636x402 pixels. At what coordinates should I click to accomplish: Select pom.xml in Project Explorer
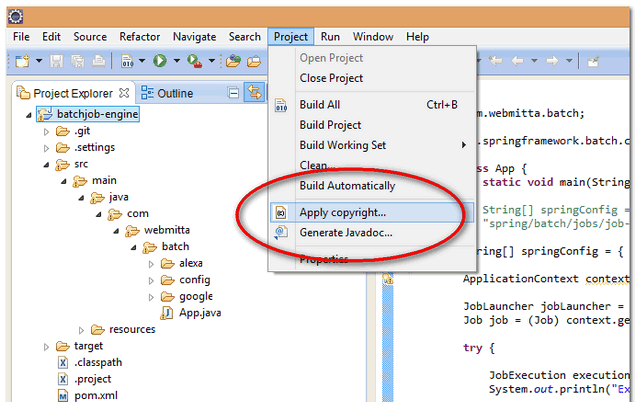click(87, 396)
